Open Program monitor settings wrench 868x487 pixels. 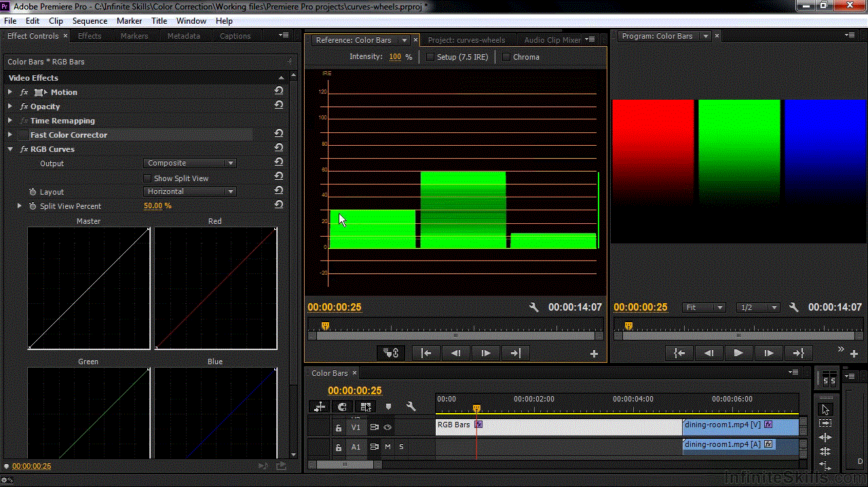coord(794,307)
